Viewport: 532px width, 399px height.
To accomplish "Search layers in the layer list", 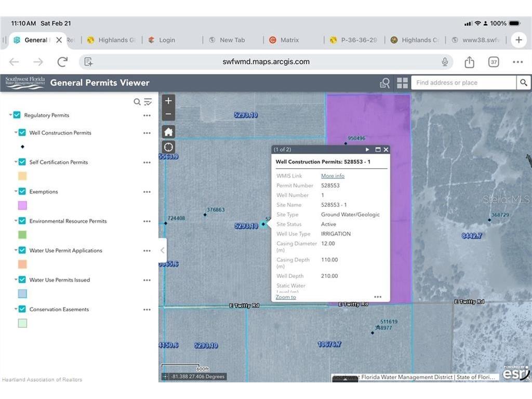I will pyautogui.click(x=137, y=102).
